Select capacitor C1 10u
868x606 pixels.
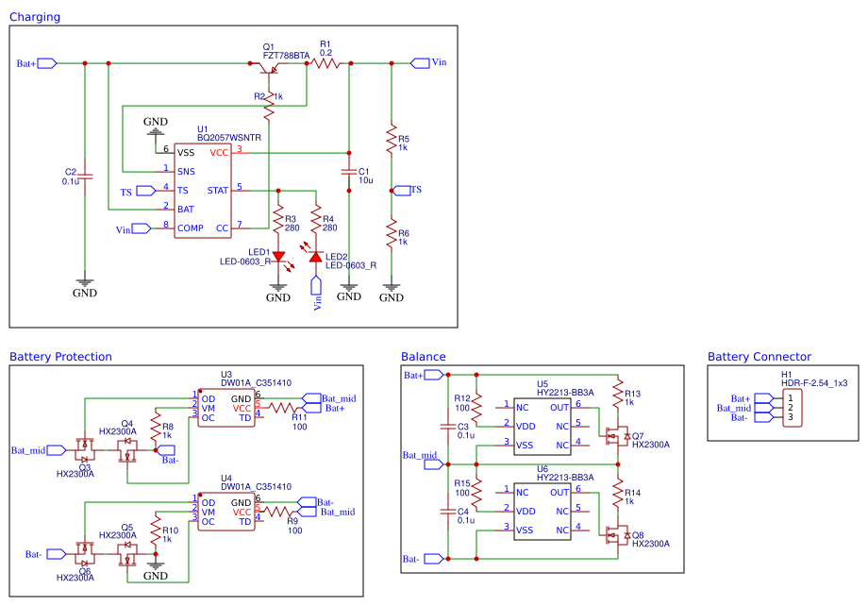point(349,172)
